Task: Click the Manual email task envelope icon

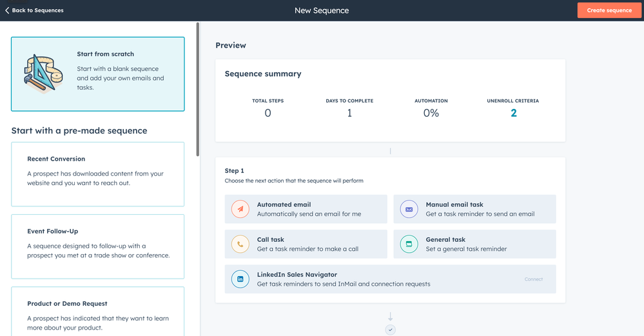Action: coord(409,209)
